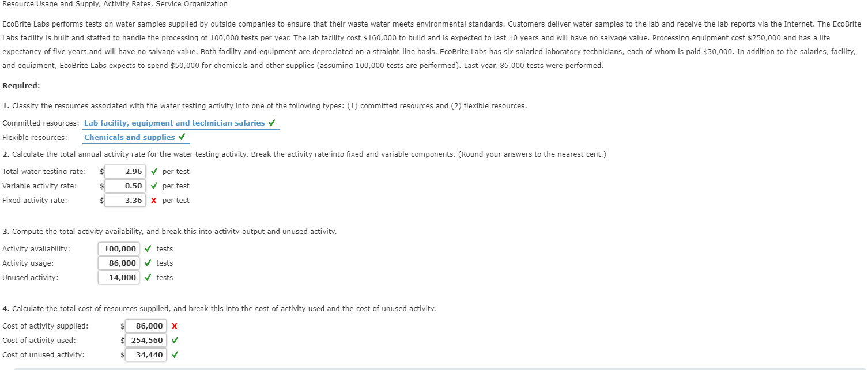
Task: Click the green check next to Total water testing rate
Action: click(x=153, y=171)
